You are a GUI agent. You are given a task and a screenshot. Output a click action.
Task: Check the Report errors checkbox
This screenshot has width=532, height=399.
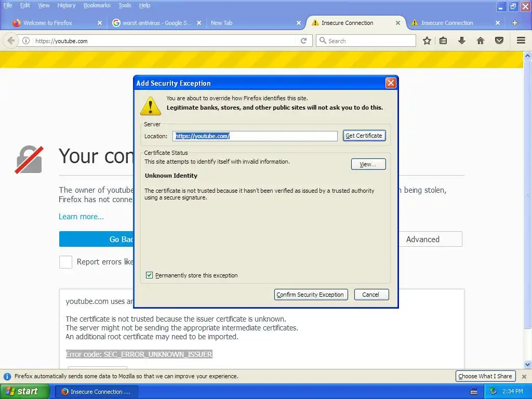(x=65, y=262)
